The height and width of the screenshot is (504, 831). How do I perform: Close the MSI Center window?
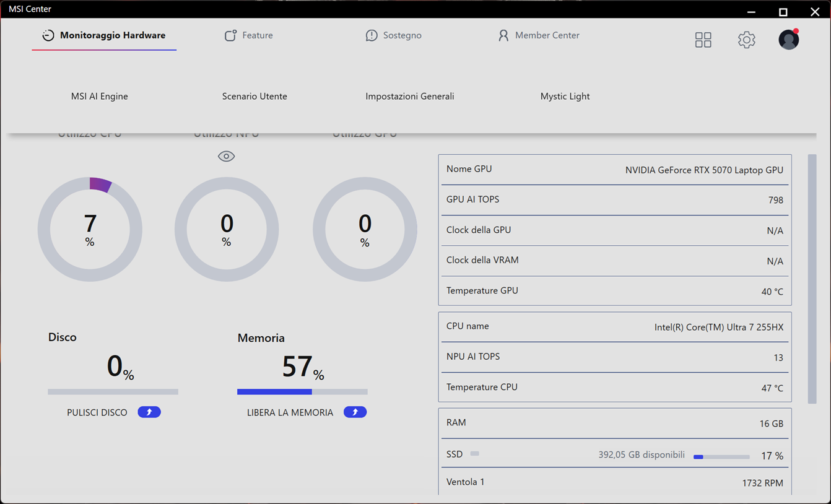tap(815, 11)
